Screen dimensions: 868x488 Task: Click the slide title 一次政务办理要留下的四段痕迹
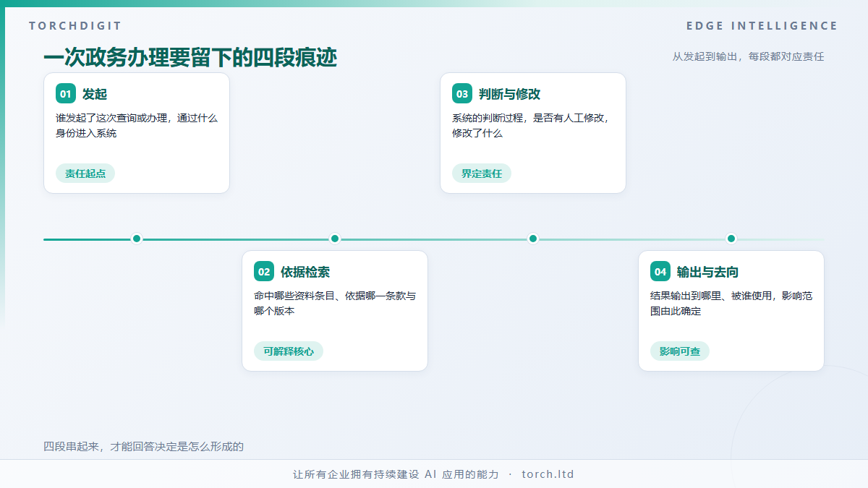190,58
